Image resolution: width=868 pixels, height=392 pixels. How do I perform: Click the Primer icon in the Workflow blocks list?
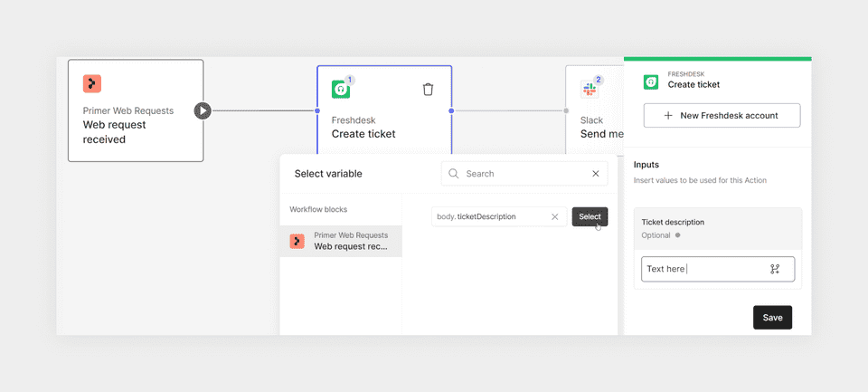click(297, 241)
